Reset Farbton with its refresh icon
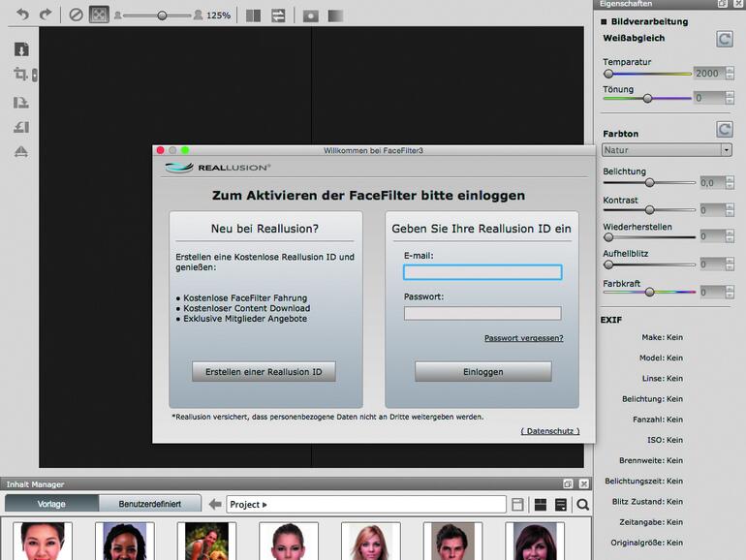 coord(724,129)
